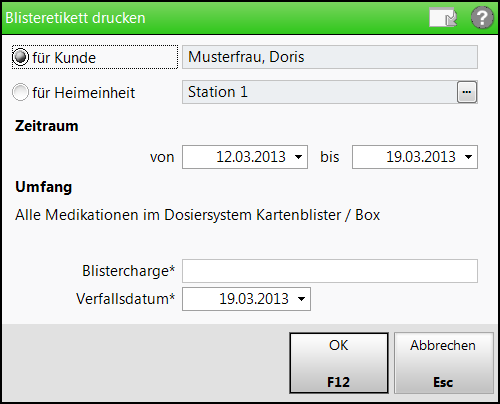Open the Verfallsdatum date picker arrow
This screenshot has width=500, height=404.
click(301, 299)
